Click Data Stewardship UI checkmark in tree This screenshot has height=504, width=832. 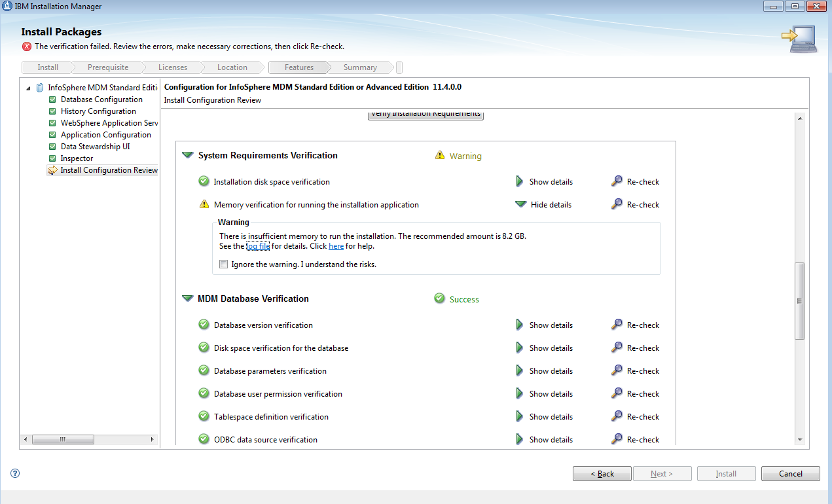point(53,147)
